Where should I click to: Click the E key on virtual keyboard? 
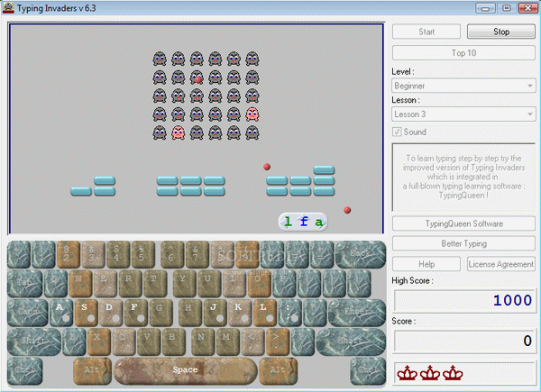[105, 283]
